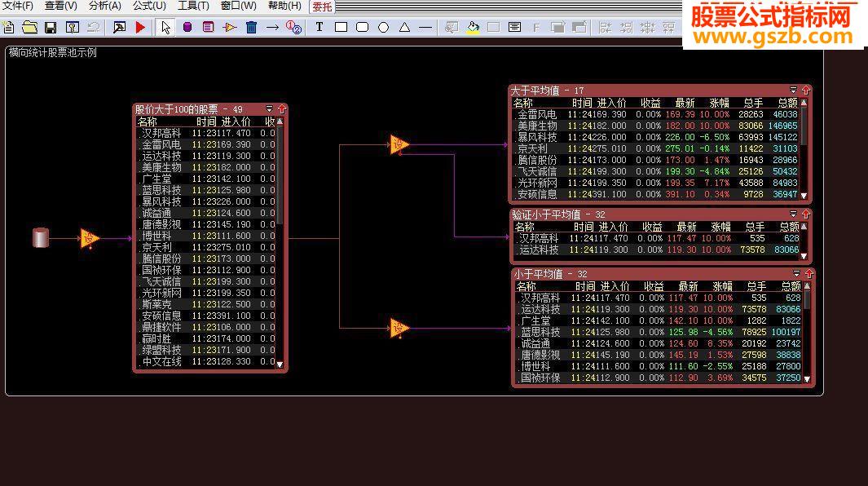
Task: Click scroll down arrow in 股价大于100的股票 list
Action: [280, 364]
